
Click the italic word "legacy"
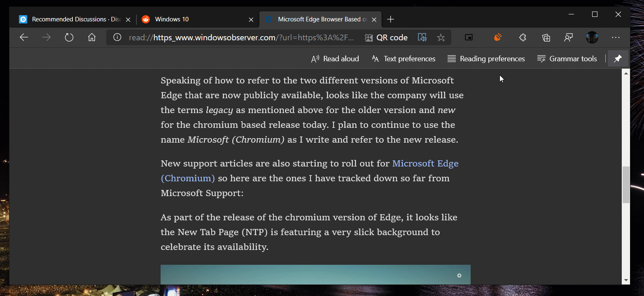(x=219, y=110)
